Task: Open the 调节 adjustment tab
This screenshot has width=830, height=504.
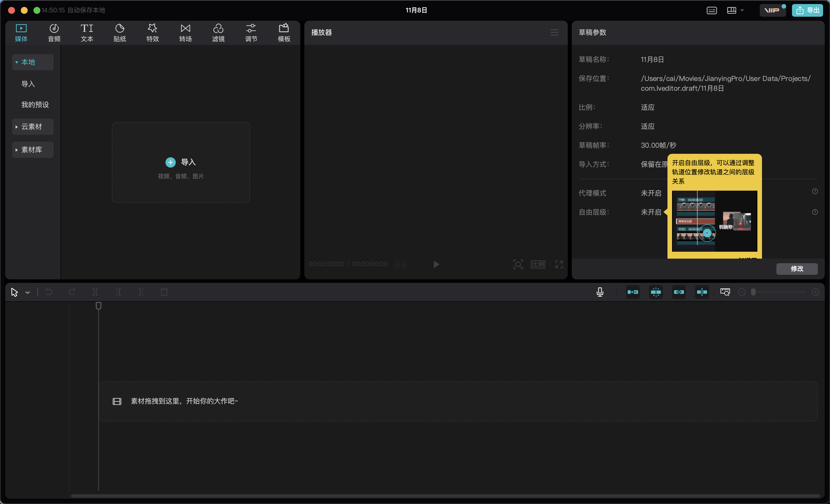Action: pos(251,33)
